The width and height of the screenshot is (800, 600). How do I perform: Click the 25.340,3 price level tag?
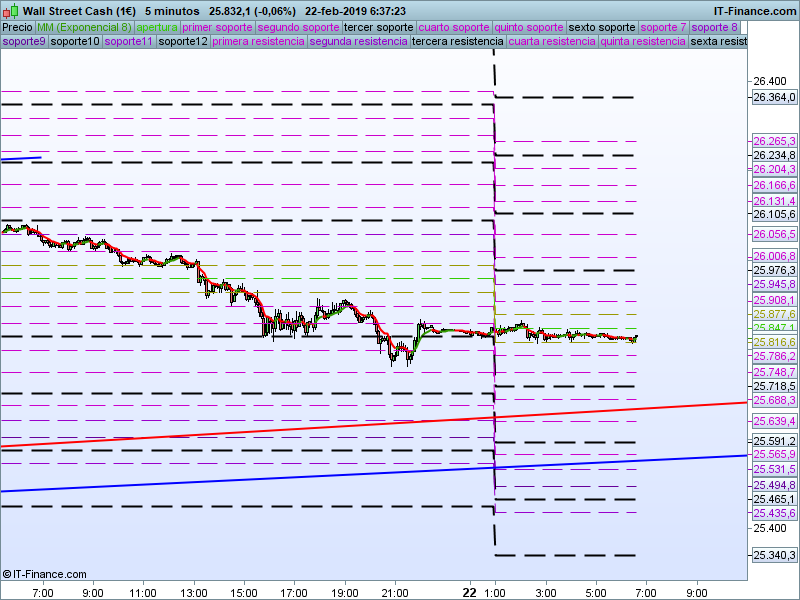[774, 555]
